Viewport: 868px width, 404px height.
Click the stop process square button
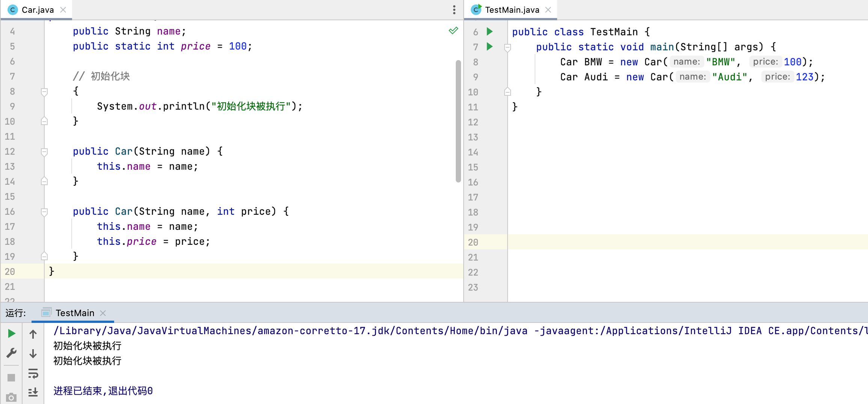(x=12, y=377)
